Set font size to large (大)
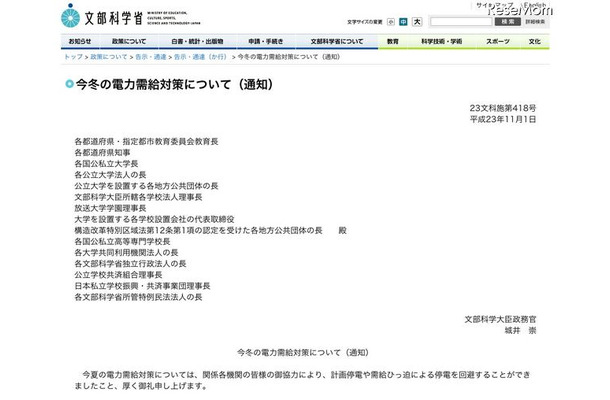610x400 pixels. click(417, 22)
